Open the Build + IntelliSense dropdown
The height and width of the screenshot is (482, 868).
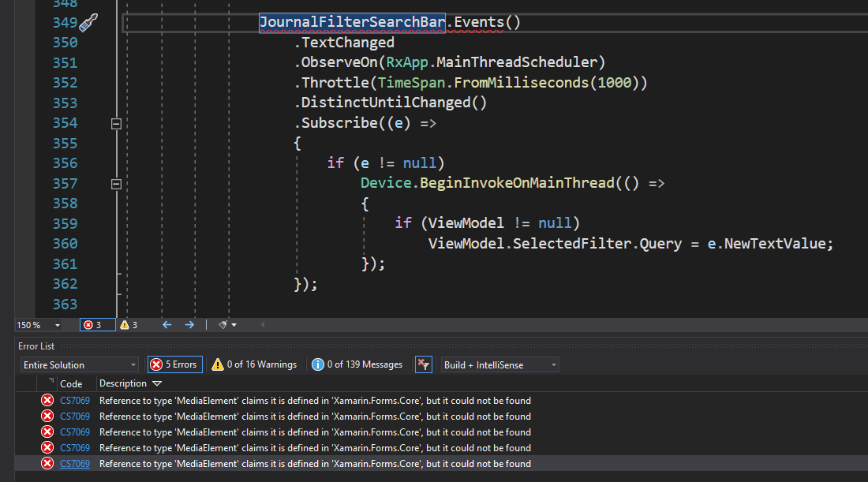(499, 364)
